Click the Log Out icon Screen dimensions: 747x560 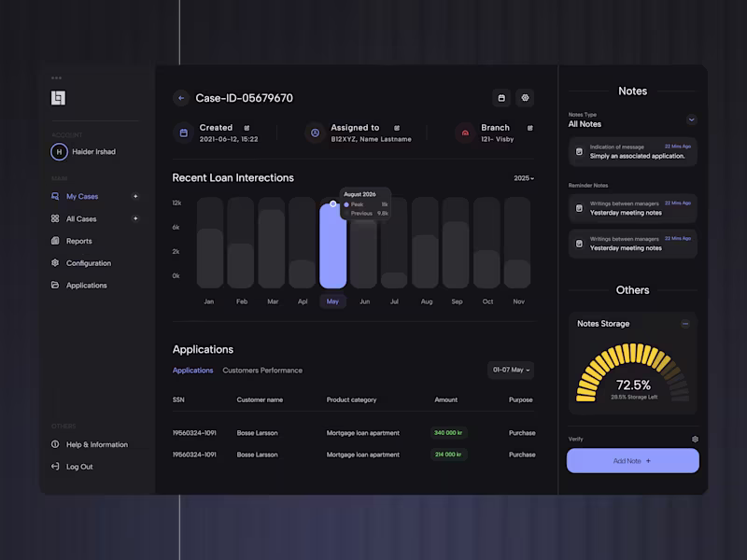click(57, 466)
